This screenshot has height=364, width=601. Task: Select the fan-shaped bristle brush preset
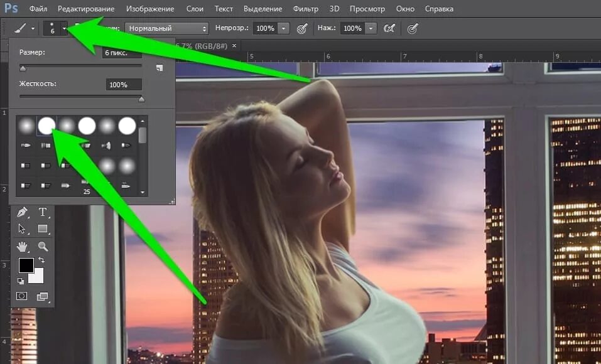click(106, 146)
